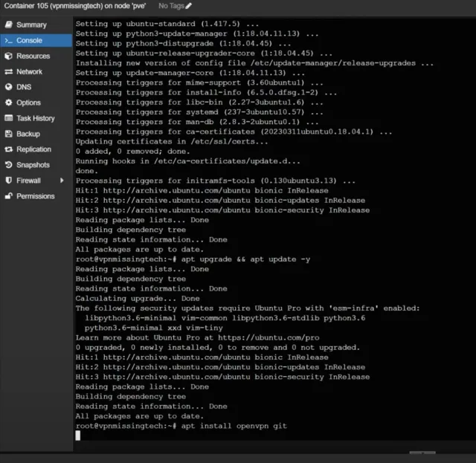Click the Console terminal icon

tap(9, 40)
